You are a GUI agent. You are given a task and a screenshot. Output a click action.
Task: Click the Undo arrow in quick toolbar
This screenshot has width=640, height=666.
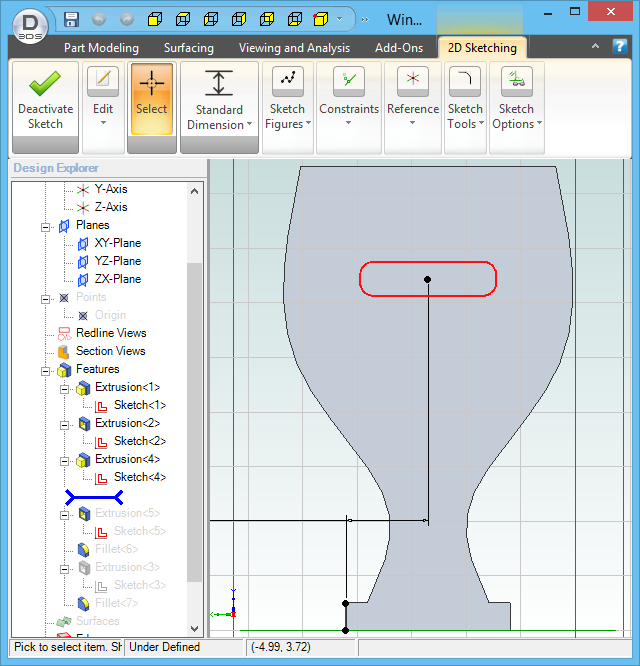pos(99,19)
